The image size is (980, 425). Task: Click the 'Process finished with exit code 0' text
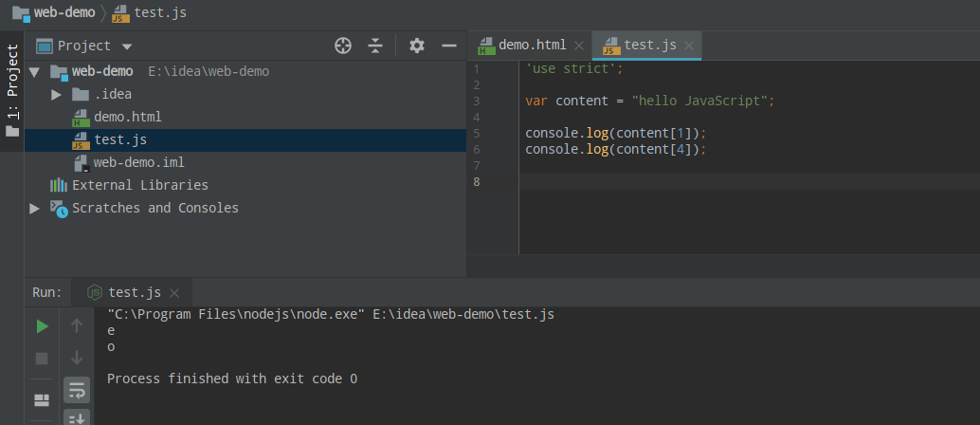point(232,379)
